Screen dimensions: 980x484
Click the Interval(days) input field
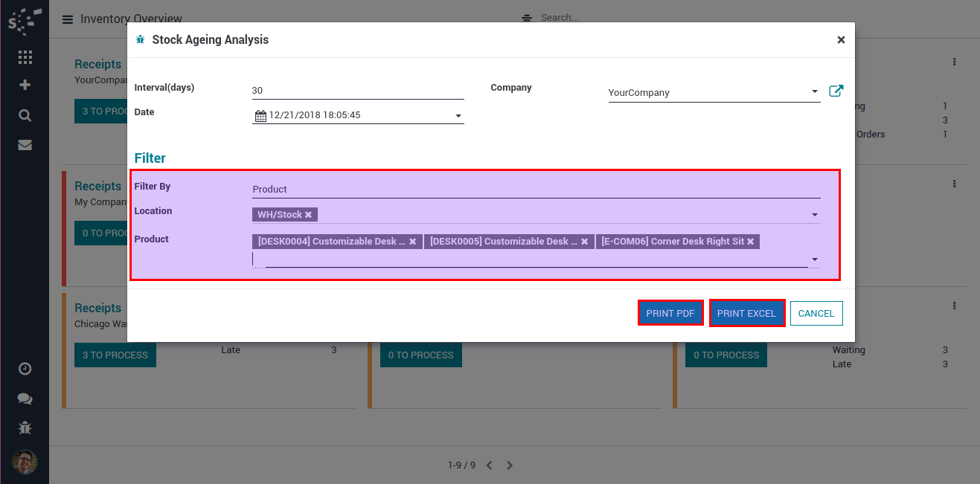(x=357, y=91)
